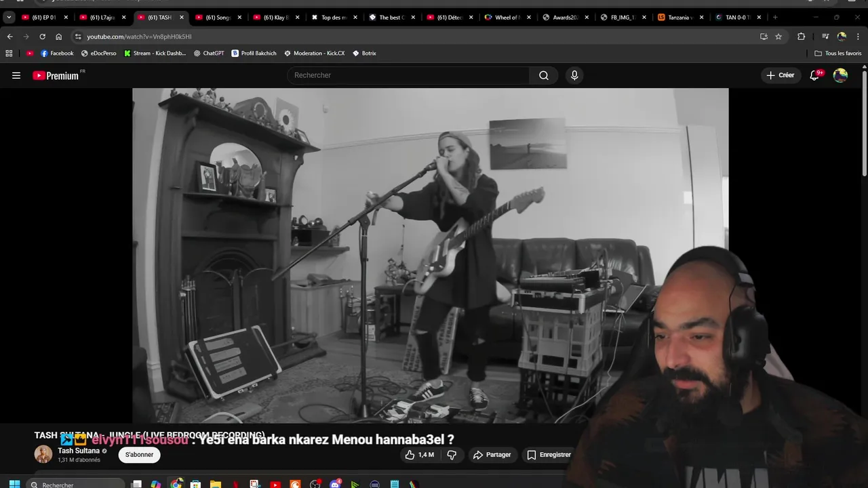The height and width of the screenshot is (488, 868).
Task: Bookmark this page with the star
Action: 778,37
